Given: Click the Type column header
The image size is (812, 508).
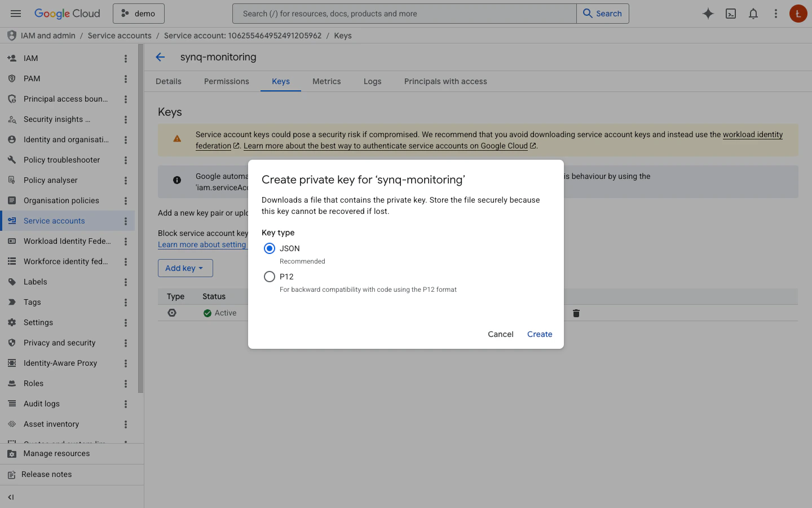Looking at the screenshot, I should 175,296.
